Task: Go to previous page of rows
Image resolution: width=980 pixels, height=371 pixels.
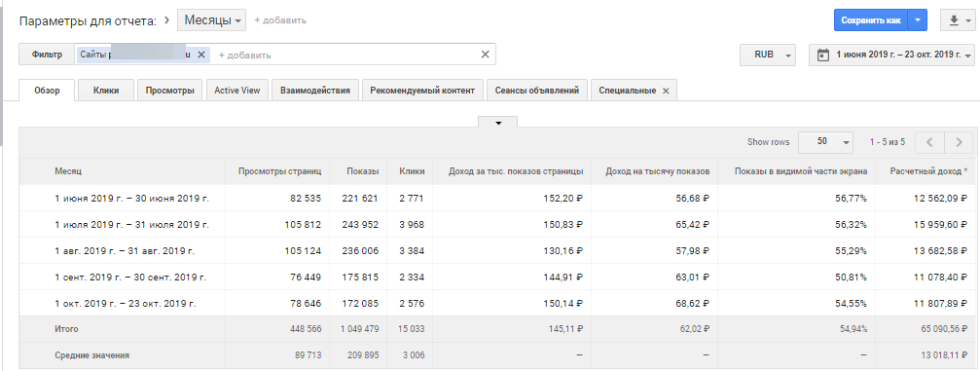Action: coord(929,142)
